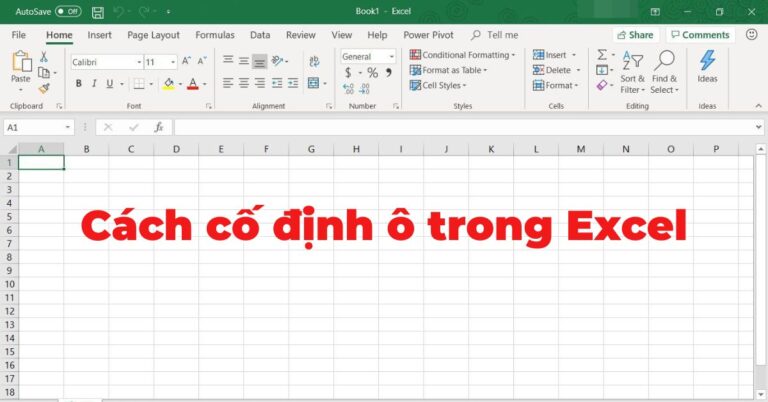This screenshot has width=768, height=402.
Task: Click the Tell me search box
Action: (x=495, y=35)
